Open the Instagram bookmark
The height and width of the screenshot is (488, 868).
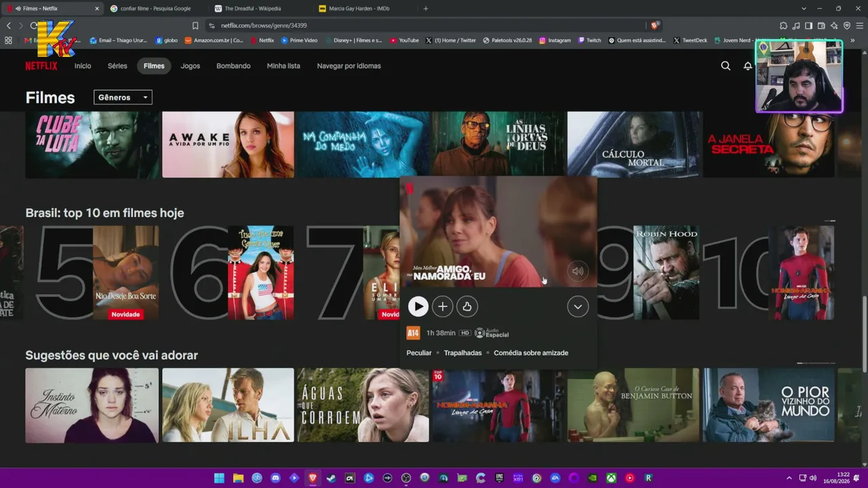pos(555,40)
